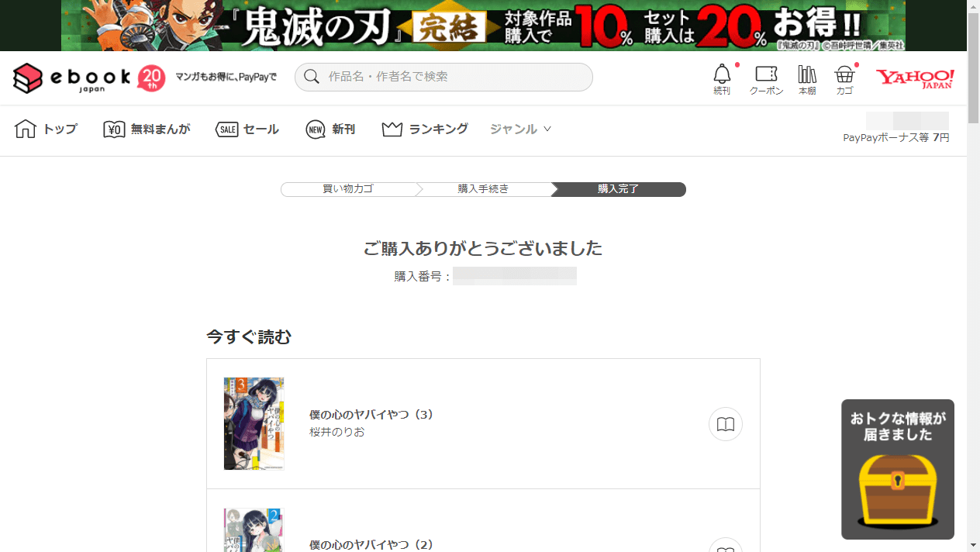Focus the 作品名・作者名で検索 search field

[443, 77]
